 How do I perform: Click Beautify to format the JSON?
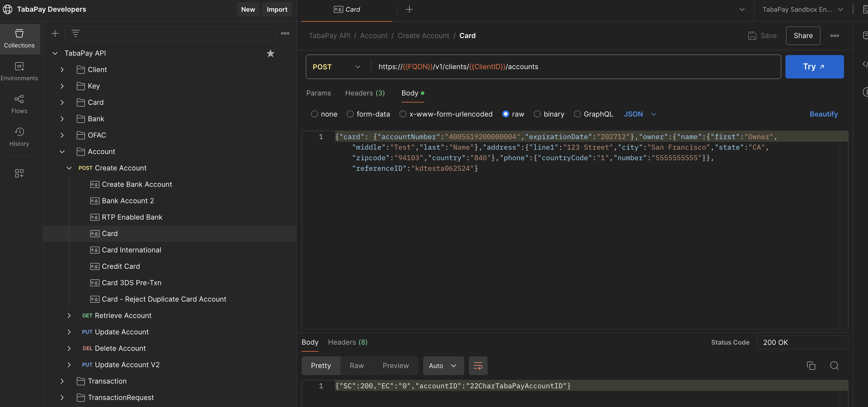(x=823, y=114)
